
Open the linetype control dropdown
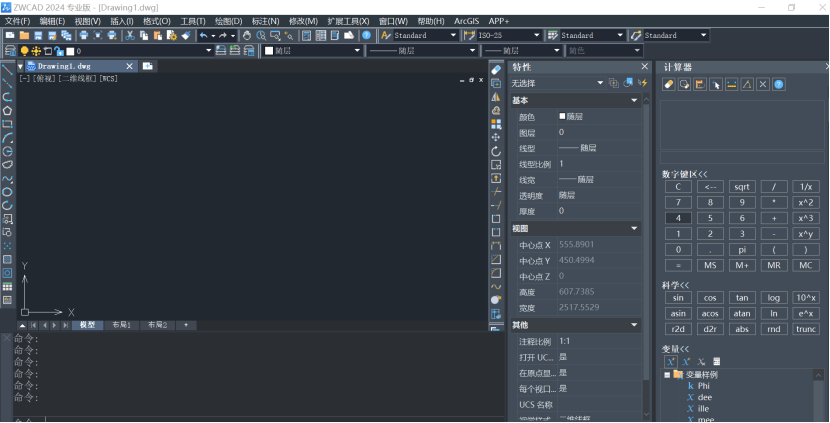tap(472, 51)
